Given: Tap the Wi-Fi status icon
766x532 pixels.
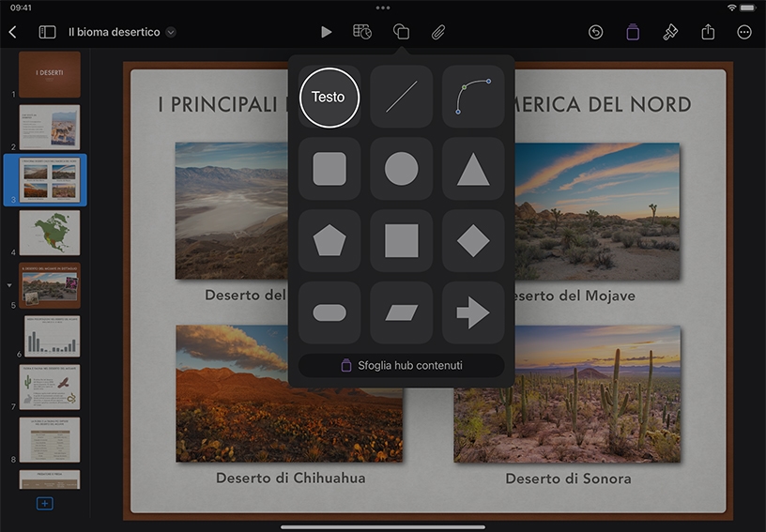Looking at the screenshot, I should coord(732,8).
